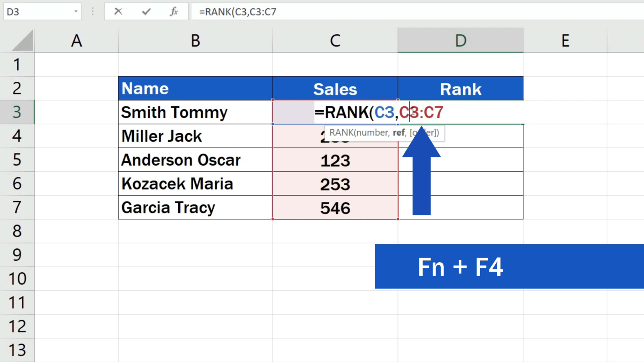Open Insert Function with the fx icon
The width and height of the screenshot is (644, 362).
[x=173, y=11]
